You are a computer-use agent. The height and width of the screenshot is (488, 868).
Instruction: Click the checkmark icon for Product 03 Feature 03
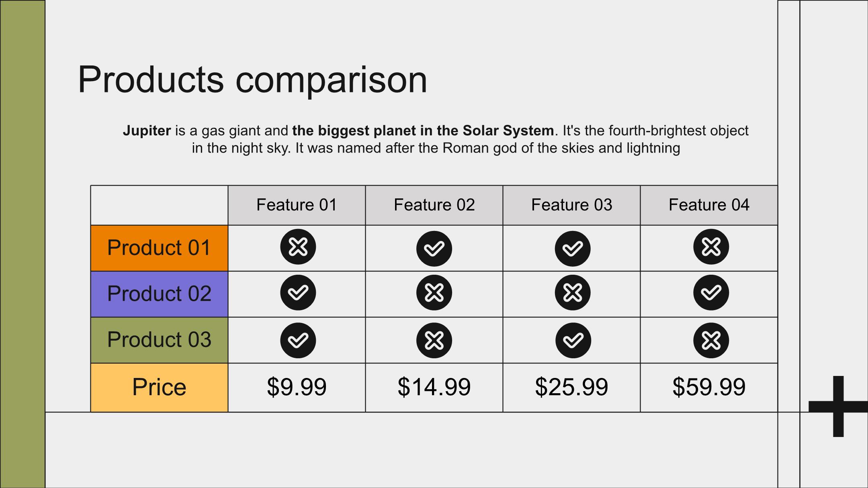click(573, 340)
